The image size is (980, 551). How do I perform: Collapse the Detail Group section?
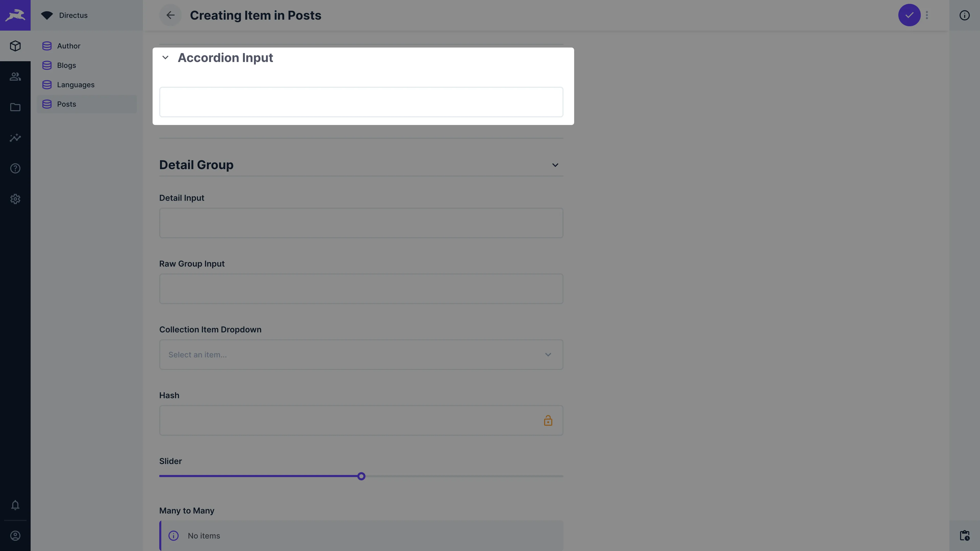coord(555,165)
